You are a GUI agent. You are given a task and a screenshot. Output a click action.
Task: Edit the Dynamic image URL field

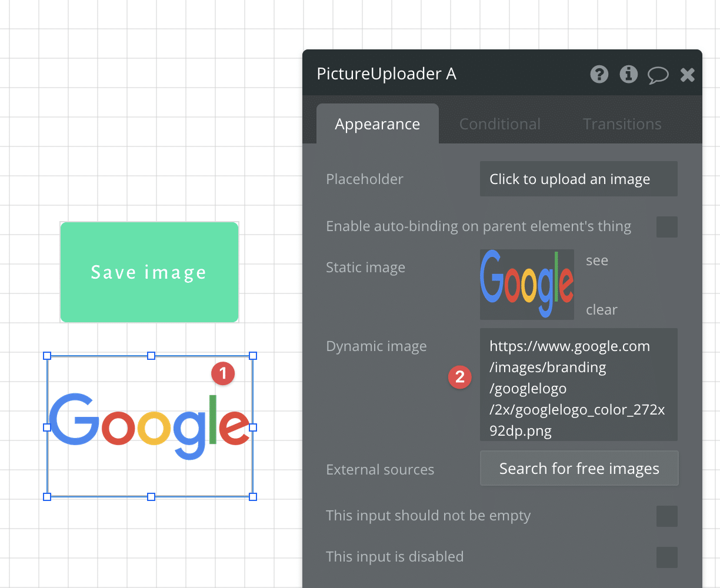pyautogui.click(x=578, y=385)
